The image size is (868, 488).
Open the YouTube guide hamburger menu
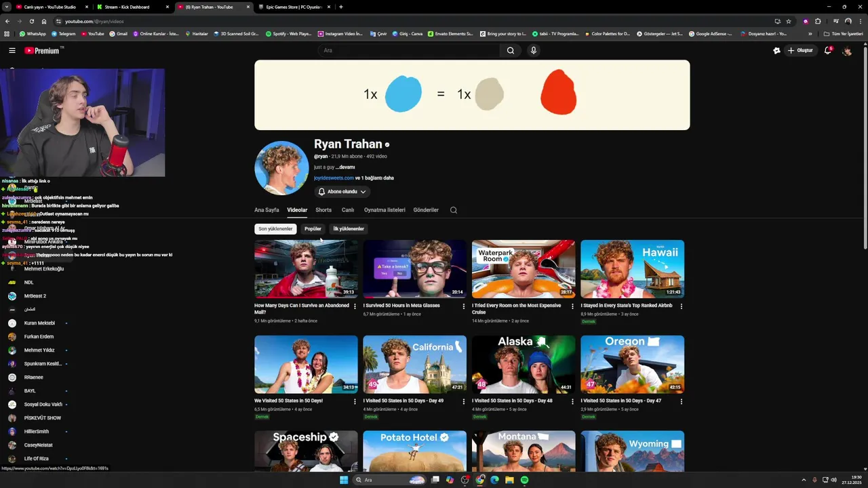click(12, 50)
